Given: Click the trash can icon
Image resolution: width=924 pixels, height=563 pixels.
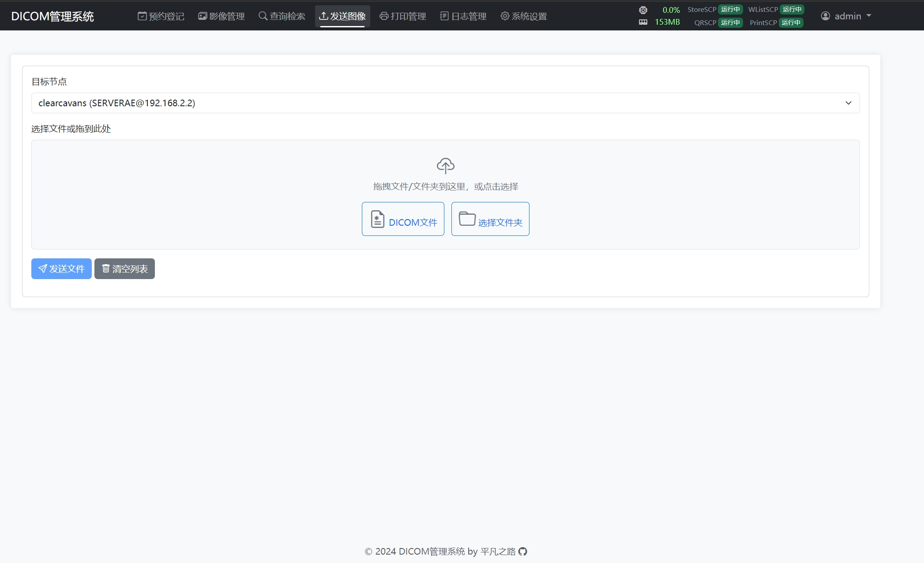Looking at the screenshot, I should pyautogui.click(x=106, y=268).
